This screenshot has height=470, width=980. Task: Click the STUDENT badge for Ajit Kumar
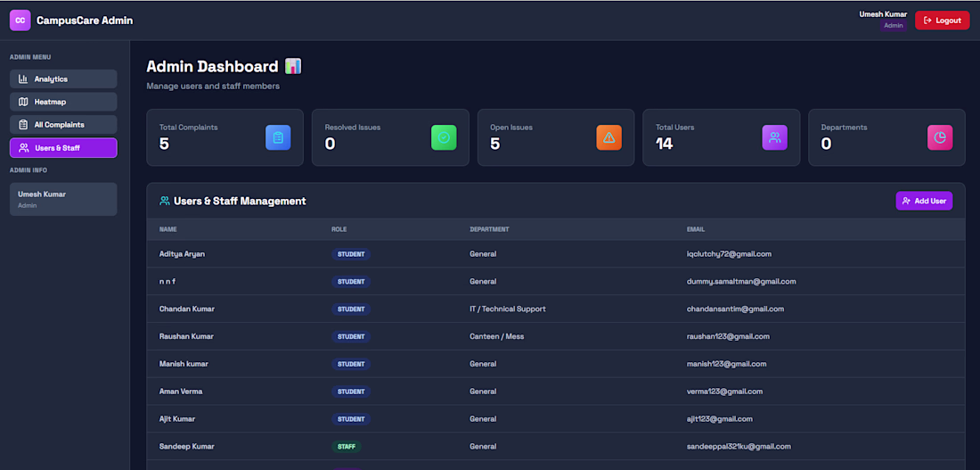coord(351,418)
